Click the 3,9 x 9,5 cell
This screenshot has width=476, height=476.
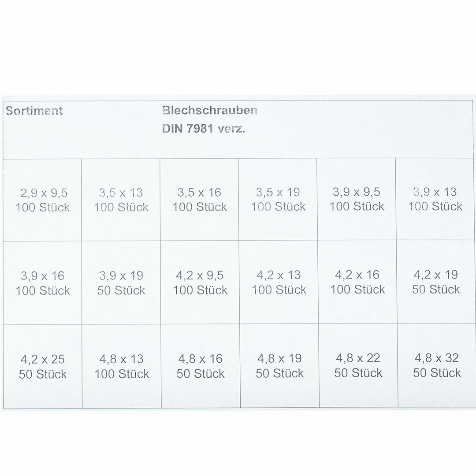357,199
